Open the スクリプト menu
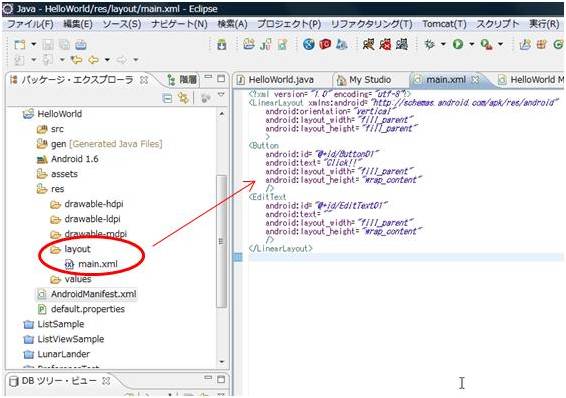The width and height of the screenshot is (566, 398). pyautogui.click(x=498, y=25)
